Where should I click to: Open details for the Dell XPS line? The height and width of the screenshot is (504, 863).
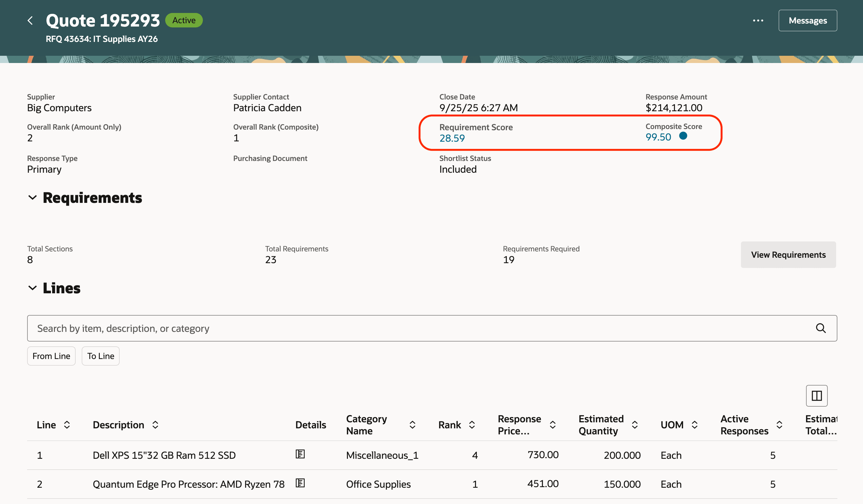[300, 454]
